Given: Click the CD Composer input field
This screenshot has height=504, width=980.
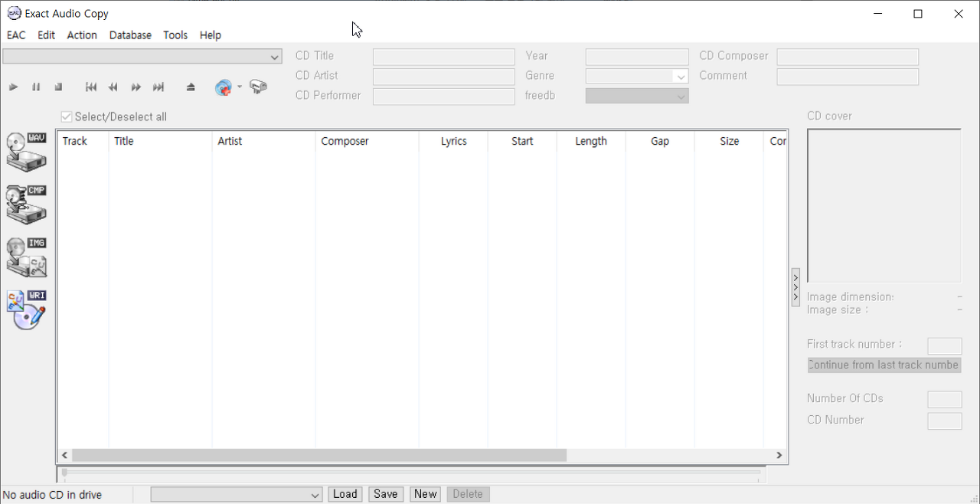Looking at the screenshot, I should coord(848,57).
